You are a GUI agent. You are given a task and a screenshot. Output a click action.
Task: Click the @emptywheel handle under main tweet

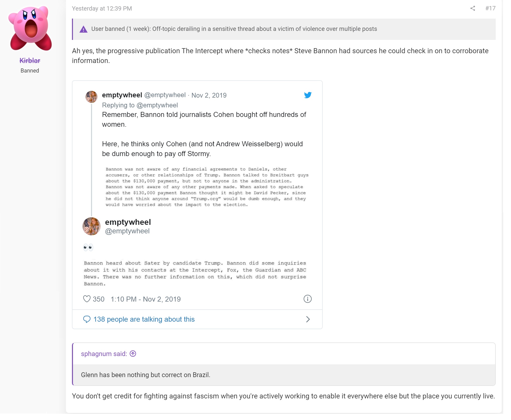(x=127, y=231)
